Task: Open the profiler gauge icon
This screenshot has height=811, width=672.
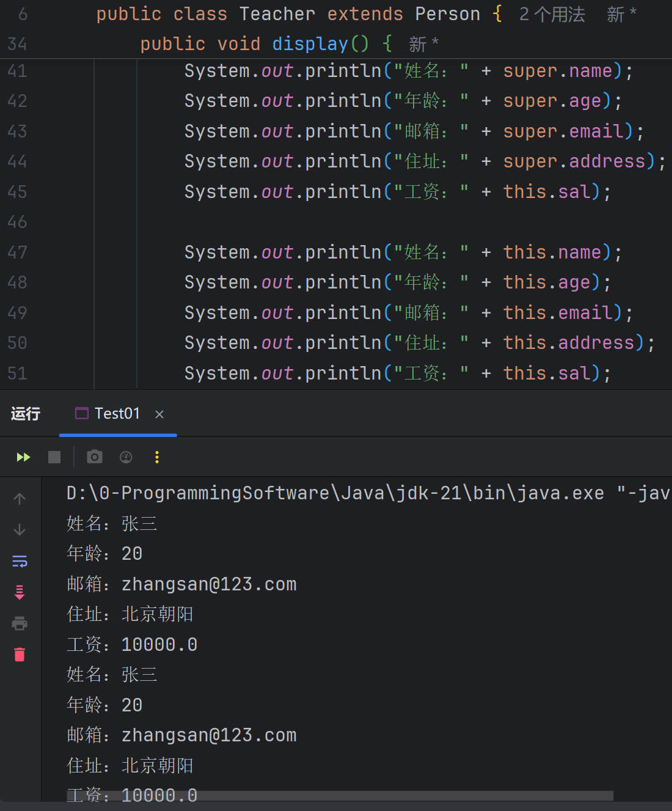Action: [x=126, y=457]
